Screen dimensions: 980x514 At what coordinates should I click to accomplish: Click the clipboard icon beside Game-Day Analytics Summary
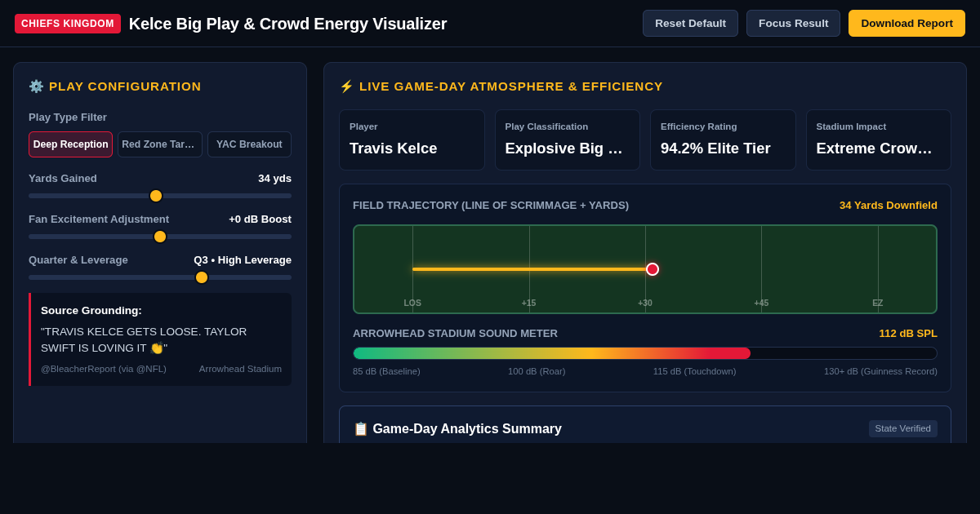[360, 429]
